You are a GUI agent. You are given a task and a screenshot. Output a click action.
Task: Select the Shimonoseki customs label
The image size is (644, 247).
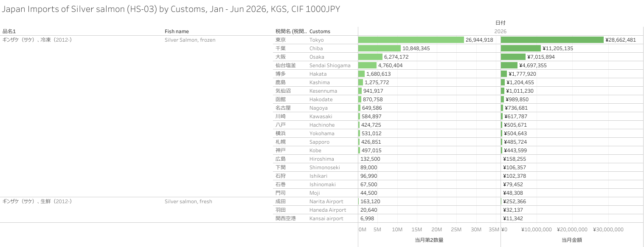click(324, 168)
